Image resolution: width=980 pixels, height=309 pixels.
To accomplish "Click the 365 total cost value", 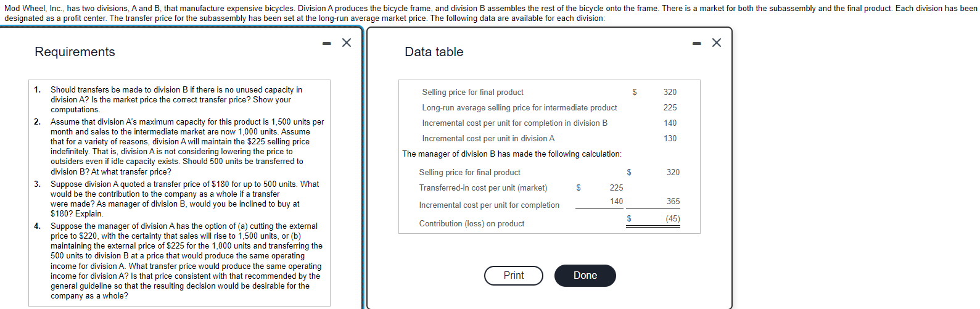I will [x=673, y=201].
